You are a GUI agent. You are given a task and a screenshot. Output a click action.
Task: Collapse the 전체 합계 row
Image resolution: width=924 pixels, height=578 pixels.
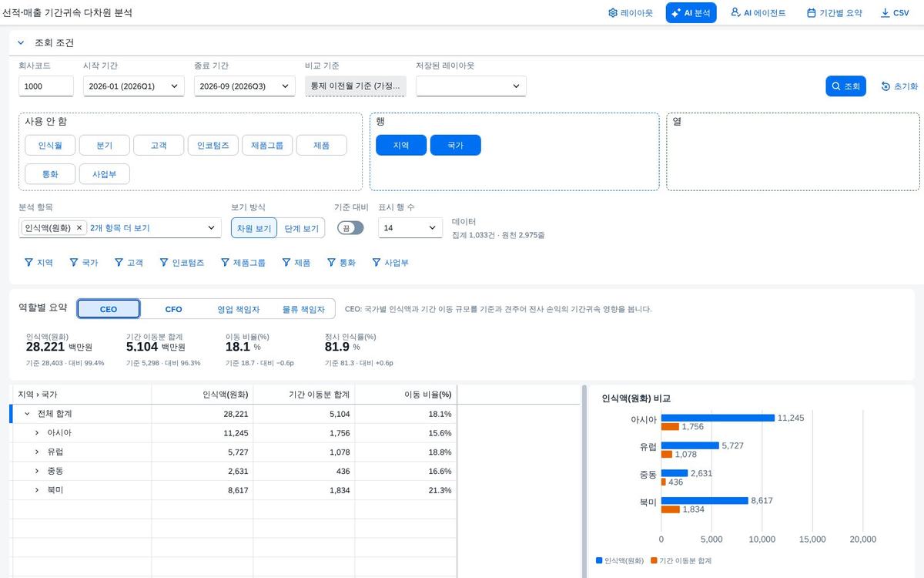click(x=27, y=414)
